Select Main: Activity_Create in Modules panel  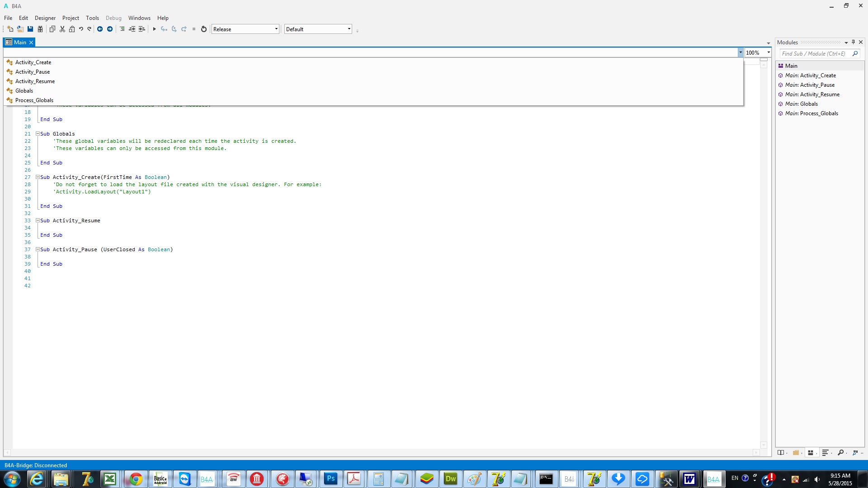pyautogui.click(x=820, y=75)
